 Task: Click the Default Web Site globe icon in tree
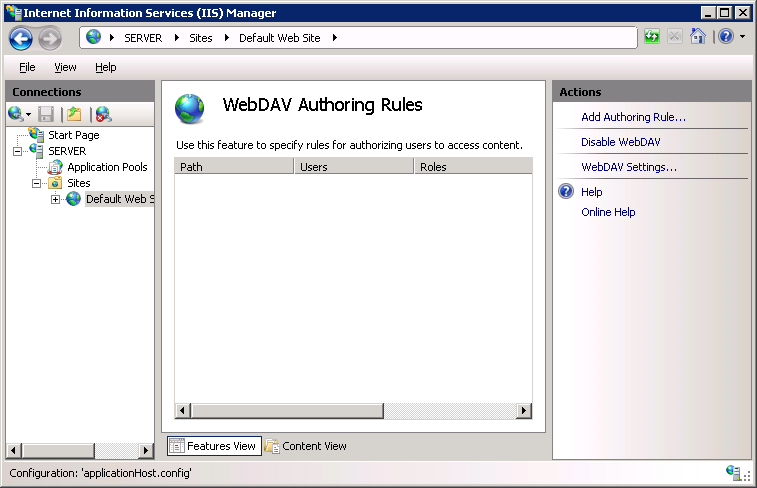coord(73,198)
